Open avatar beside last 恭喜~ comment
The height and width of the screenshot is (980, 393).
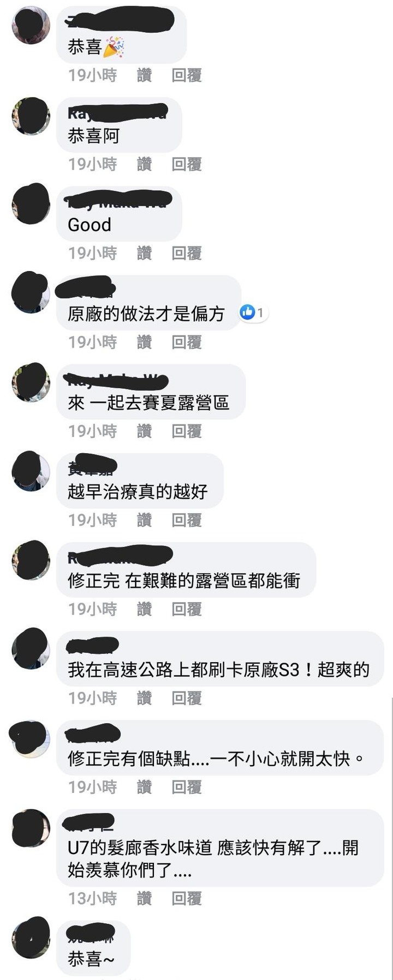31,937
